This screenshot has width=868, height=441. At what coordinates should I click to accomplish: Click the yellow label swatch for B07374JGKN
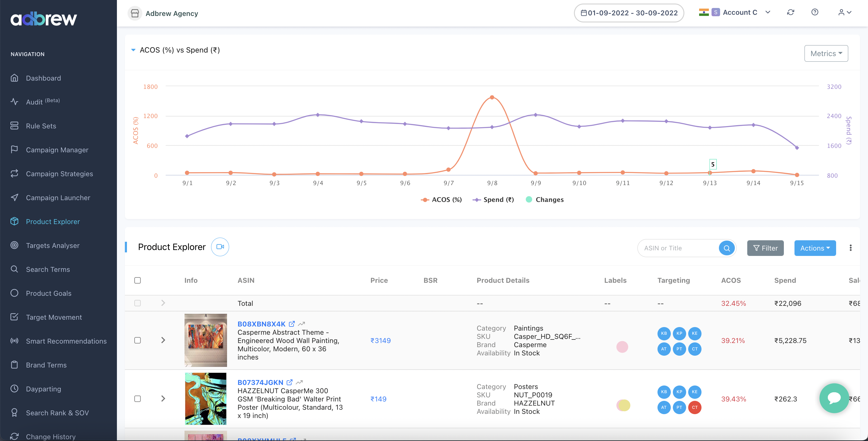[x=624, y=405]
